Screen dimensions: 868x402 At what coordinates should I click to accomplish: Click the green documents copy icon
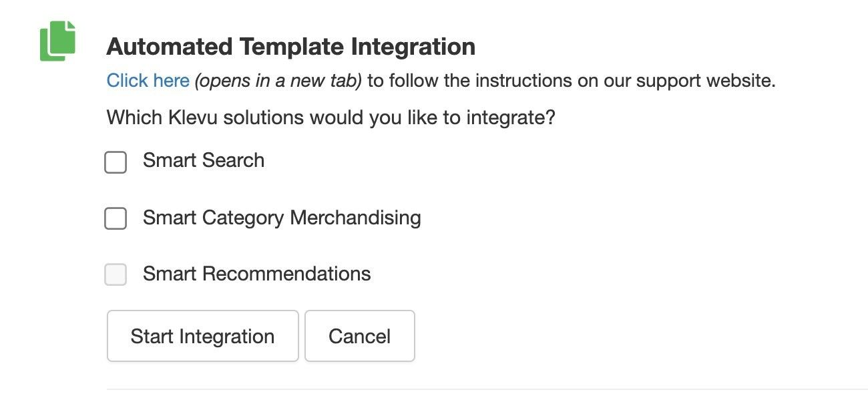tap(57, 41)
